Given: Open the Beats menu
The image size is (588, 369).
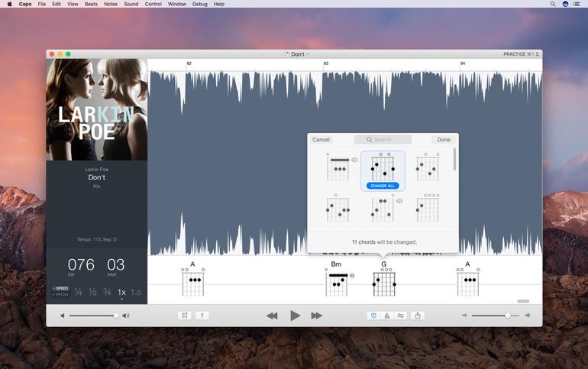Looking at the screenshot, I should [91, 4].
